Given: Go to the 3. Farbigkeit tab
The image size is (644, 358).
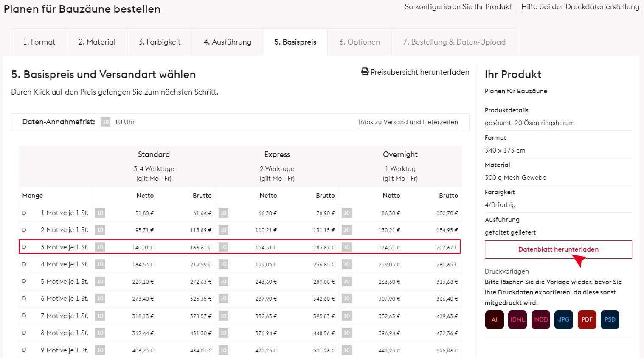Looking at the screenshot, I should 159,42.
